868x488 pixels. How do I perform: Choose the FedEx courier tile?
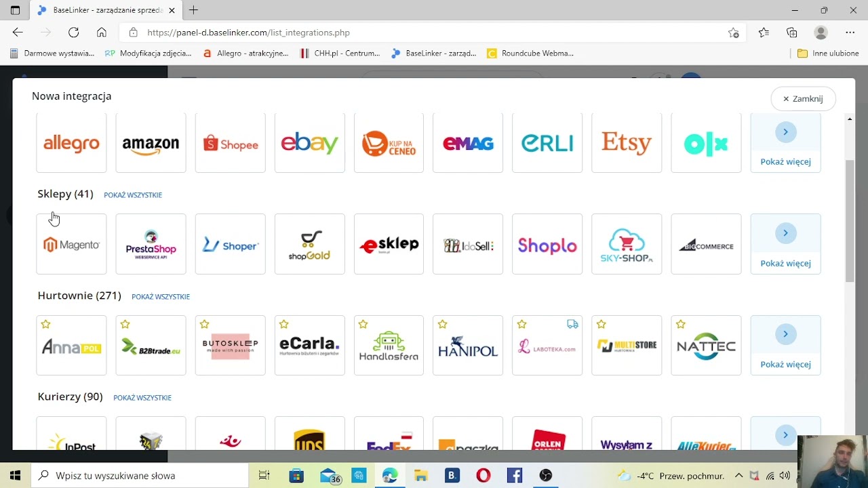tap(389, 434)
